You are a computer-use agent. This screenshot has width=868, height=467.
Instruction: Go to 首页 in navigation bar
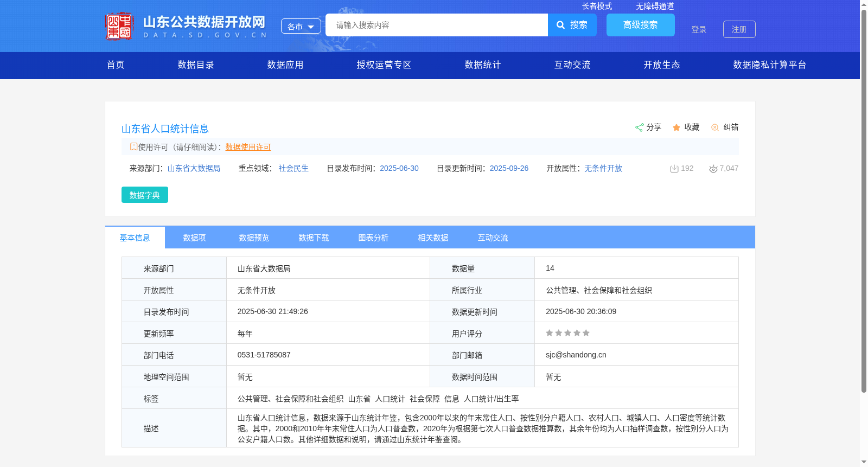point(116,65)
